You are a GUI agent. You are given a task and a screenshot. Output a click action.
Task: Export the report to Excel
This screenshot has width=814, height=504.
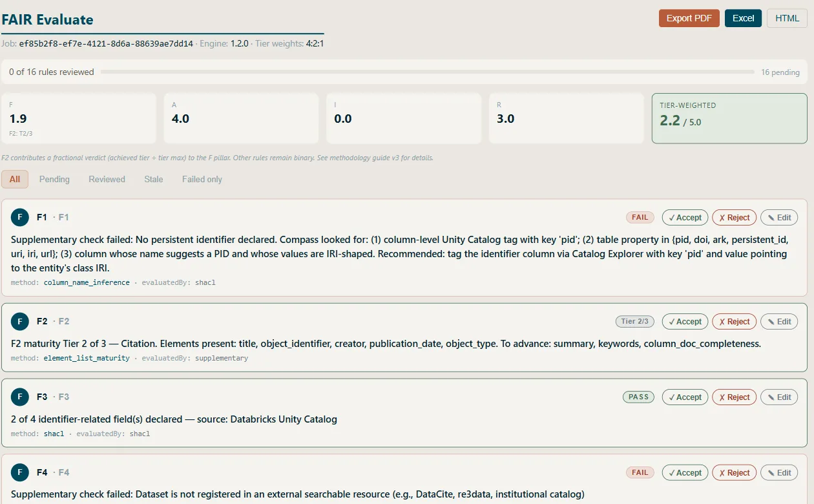743,18
